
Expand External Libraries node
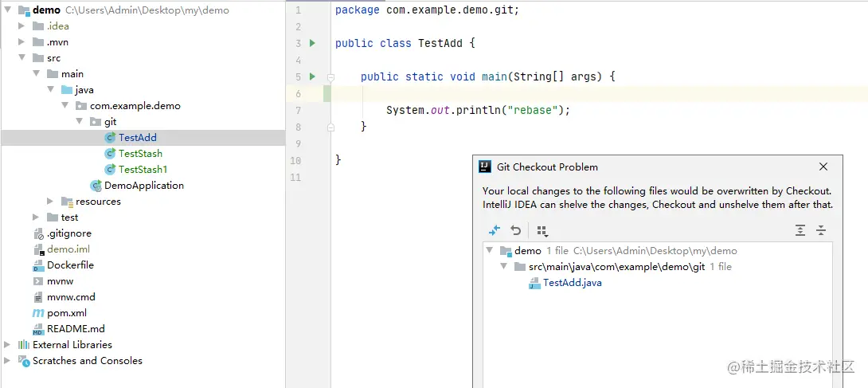[x=7, y=345]
